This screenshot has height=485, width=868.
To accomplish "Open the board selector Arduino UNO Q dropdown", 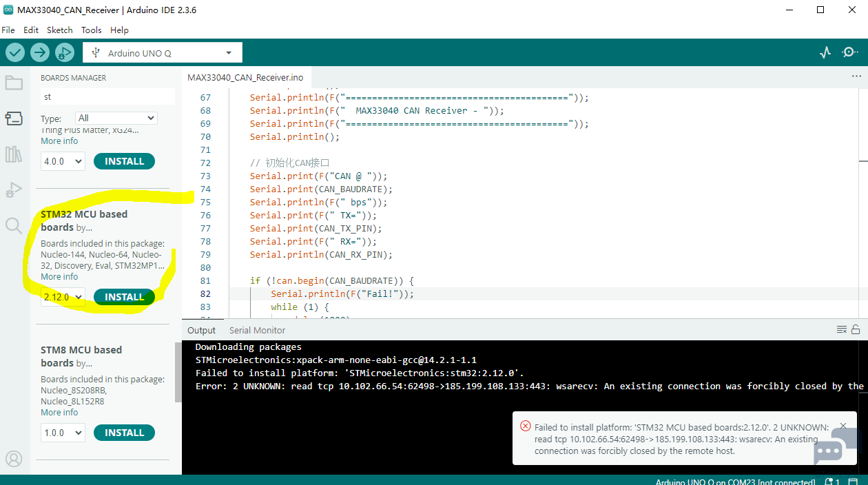I will click(x=163, y=53).
